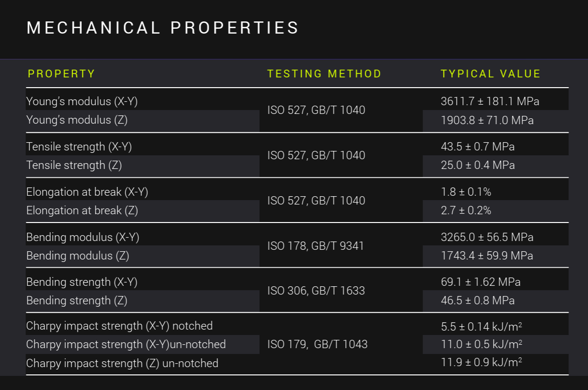588x390 pixels.
Task: Click the ISO 306, GB/T 1633 method cell
Action: click(x=316, y=291)
